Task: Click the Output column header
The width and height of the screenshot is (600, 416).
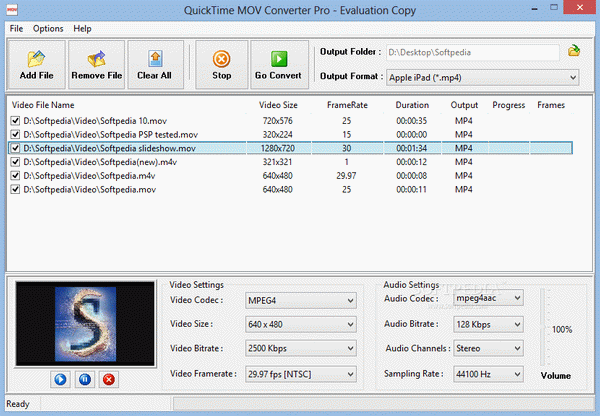Action: (x=464, y=105)
